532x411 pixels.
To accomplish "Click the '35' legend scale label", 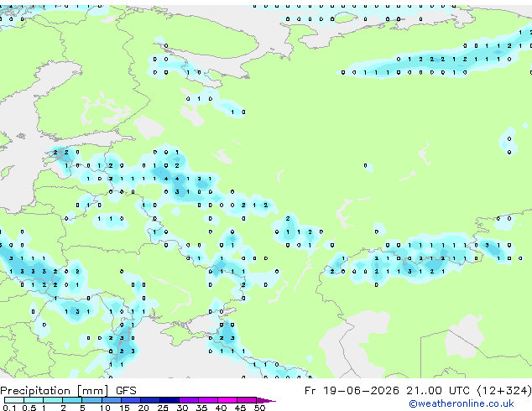I will [x=201, y=408].
